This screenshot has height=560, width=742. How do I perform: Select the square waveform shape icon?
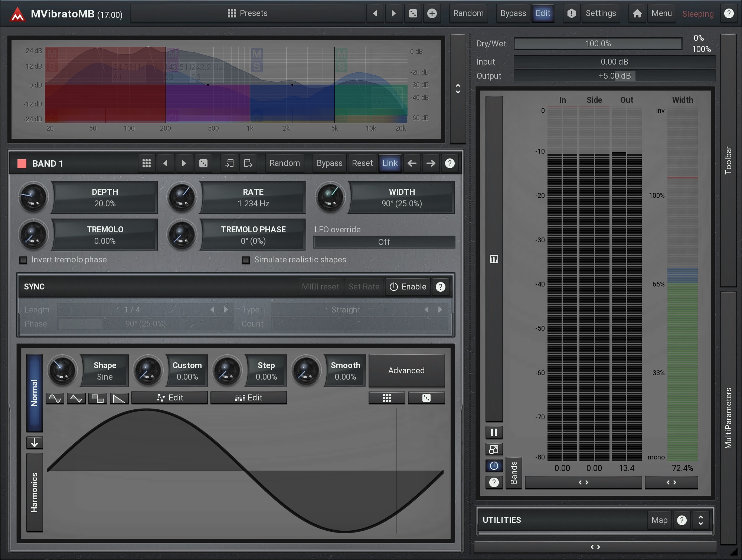coord(98,399)
